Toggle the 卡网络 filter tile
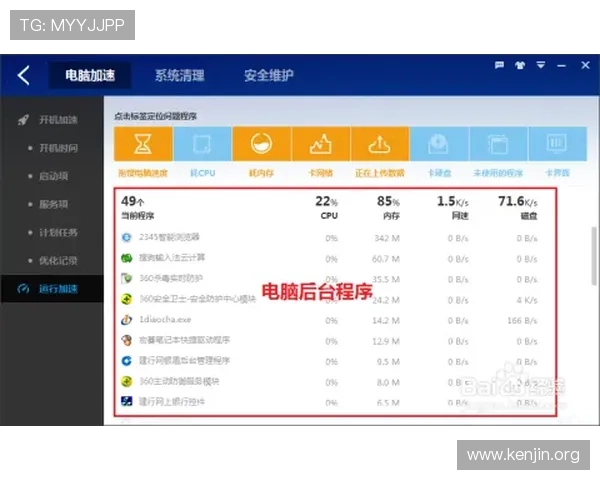 (321, 144)
